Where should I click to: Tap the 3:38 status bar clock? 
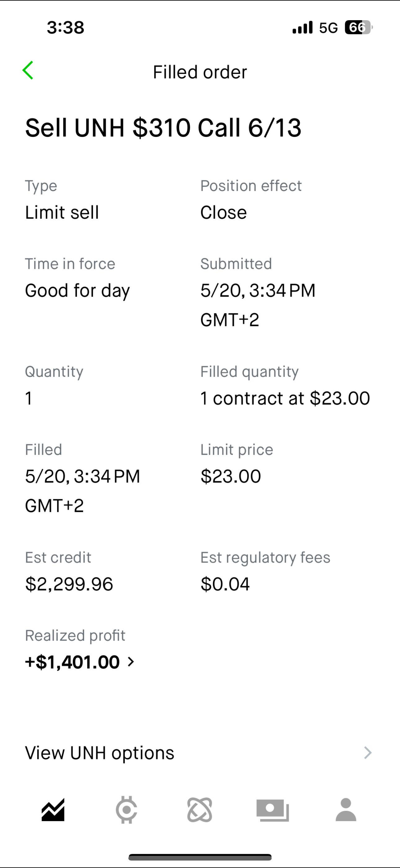[x=66, y=28]
